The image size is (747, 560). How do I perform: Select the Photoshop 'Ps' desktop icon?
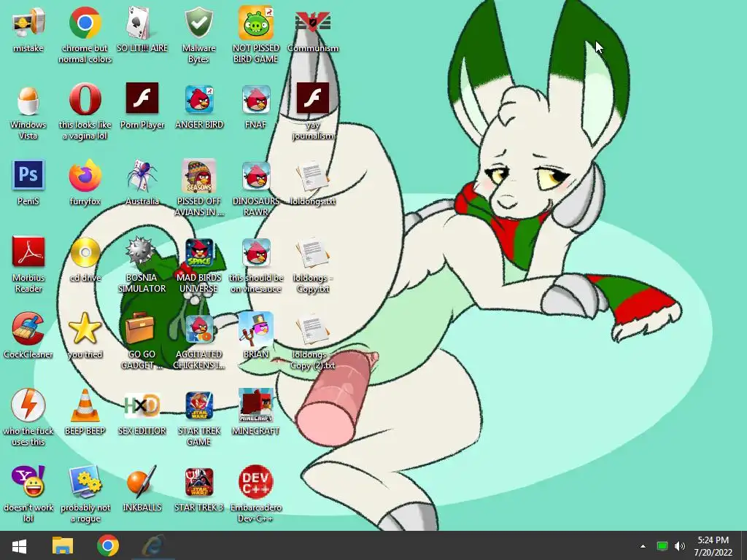tap(28, 175)
